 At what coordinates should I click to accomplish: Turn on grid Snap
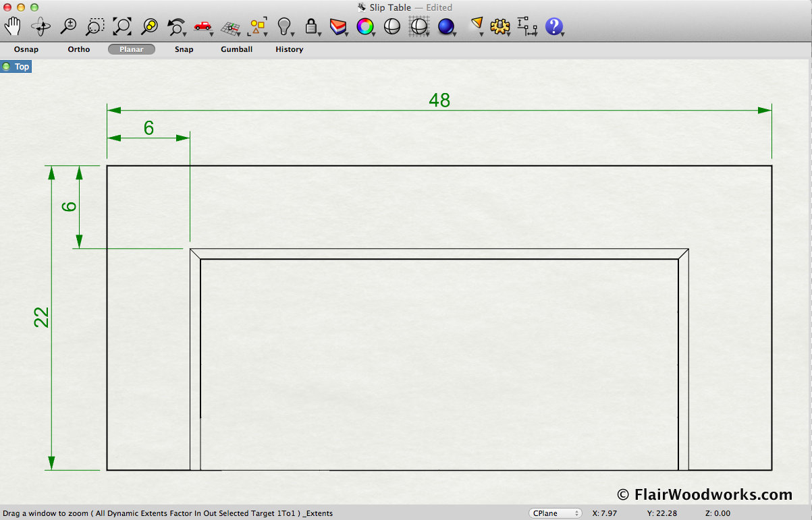tap(184, 49)
